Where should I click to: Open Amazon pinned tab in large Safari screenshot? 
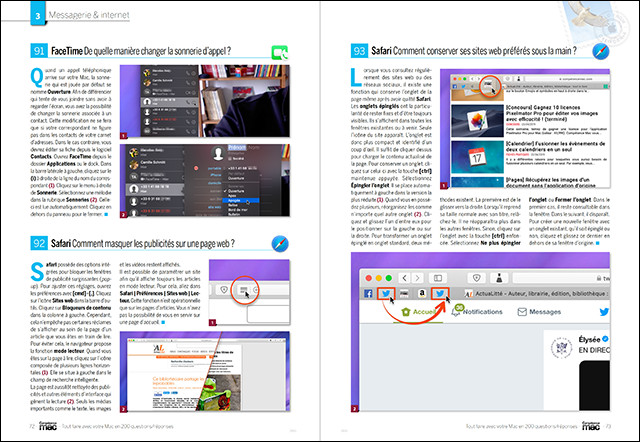pos(422,293)
